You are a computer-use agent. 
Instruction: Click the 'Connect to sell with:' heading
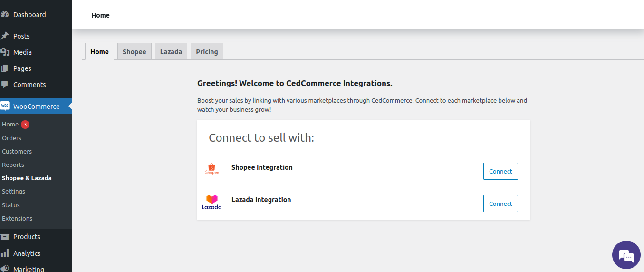(x=261, y=138)
